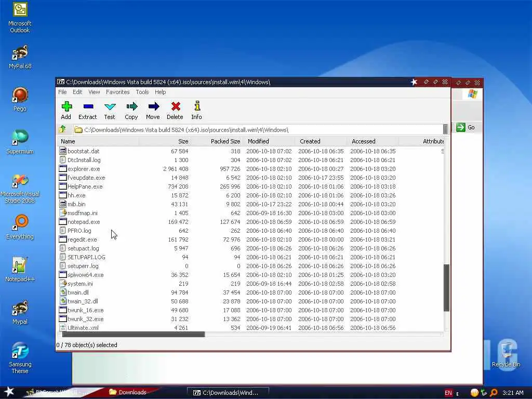The width and height of the screenshot is (532, 399).
Task: Open the View menu
Action: pyautogui.click(x=94, y=92)
